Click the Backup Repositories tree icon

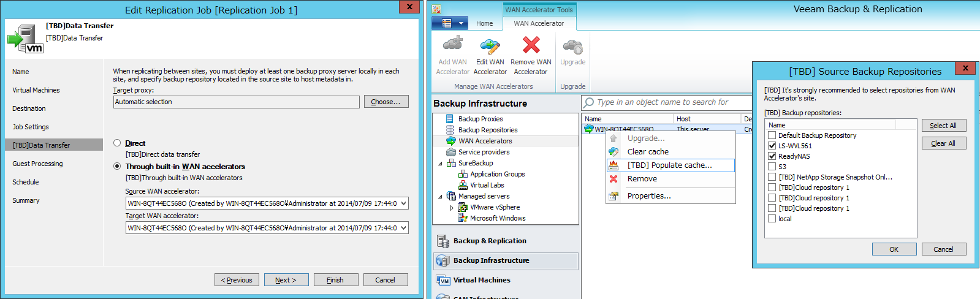(x=451, y=130)
